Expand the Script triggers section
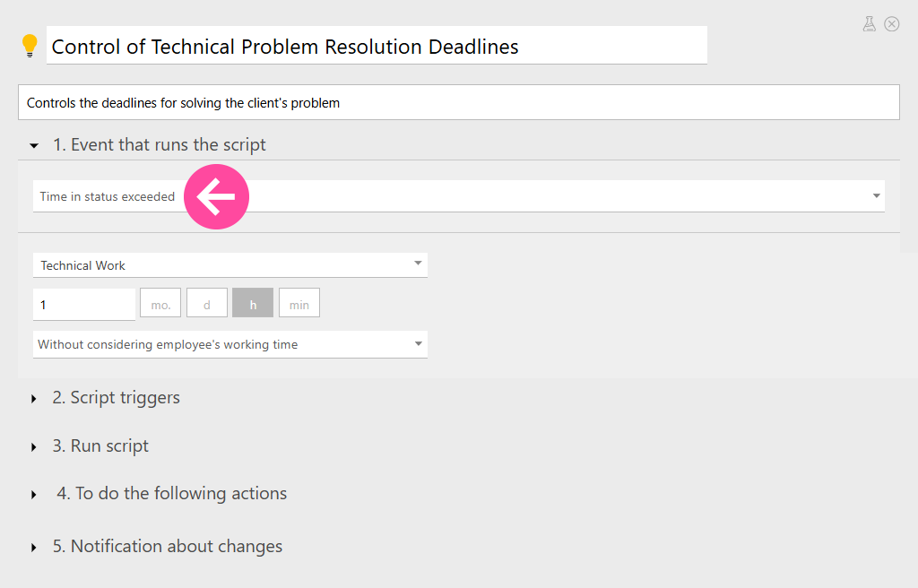Screen dimensions: 918x588 point(33,398)
